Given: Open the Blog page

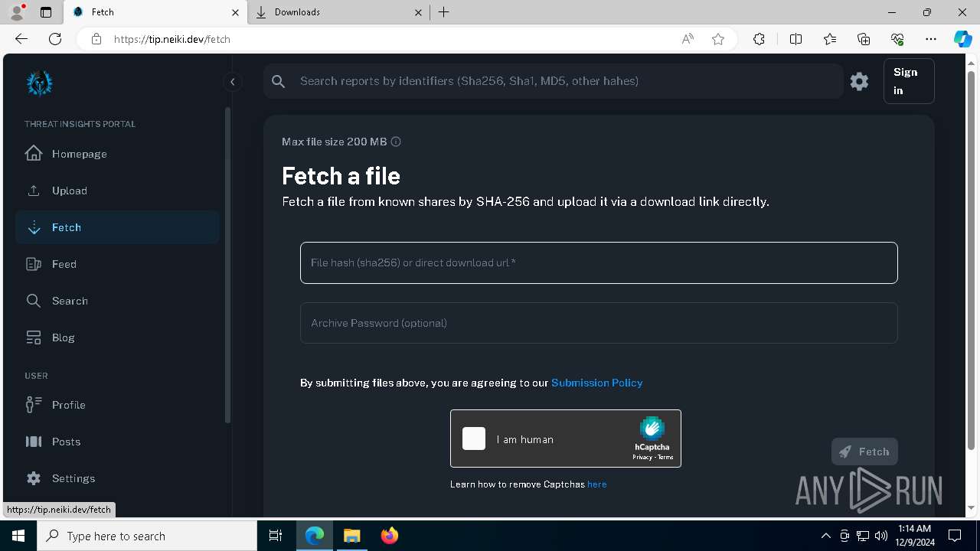Looking at the screenshot, I should (x=117, y=337).
